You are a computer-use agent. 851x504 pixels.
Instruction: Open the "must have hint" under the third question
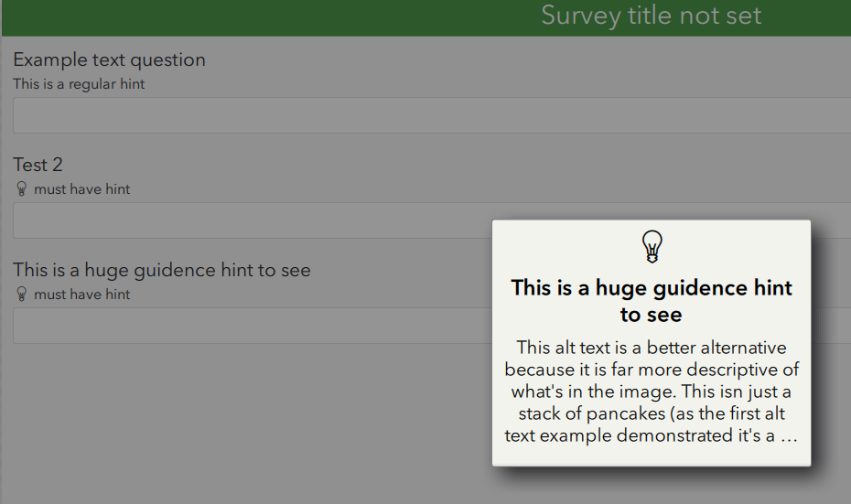[82, 295]
